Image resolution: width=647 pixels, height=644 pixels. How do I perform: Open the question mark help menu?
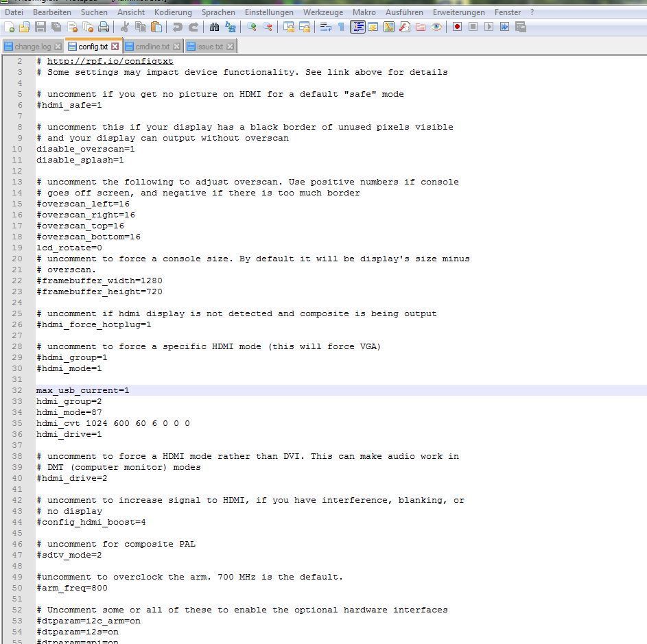(532, 12)
